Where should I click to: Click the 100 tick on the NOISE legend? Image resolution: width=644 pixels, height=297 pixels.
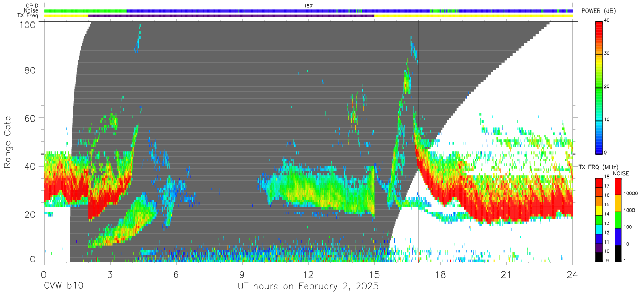coord(628,227)
